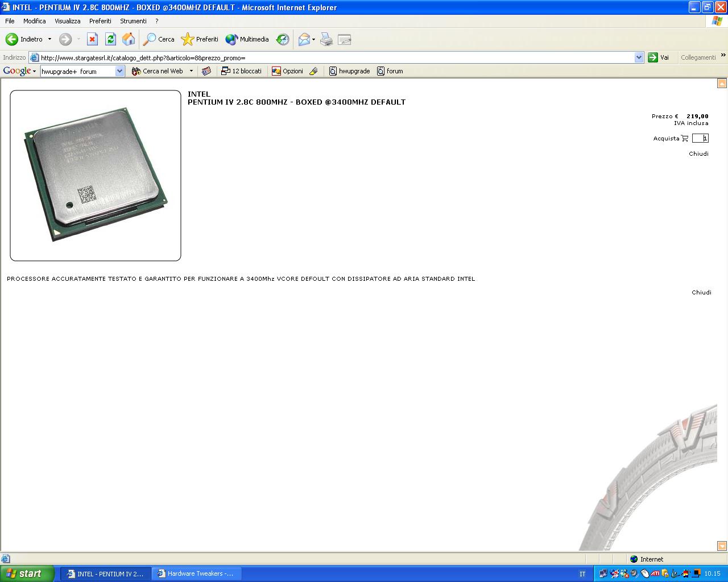The height and width of the screenshot is (582, 728).
Task: Click the mouse tray icon
Action: point(644,573)
